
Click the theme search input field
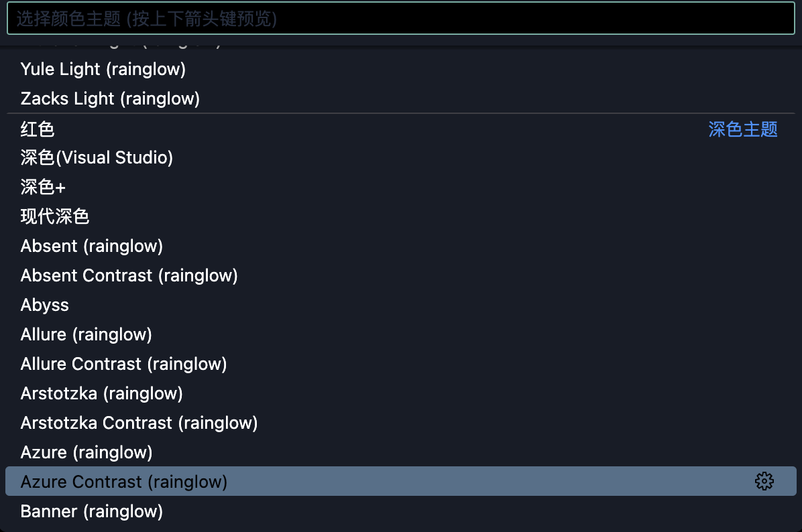pyautogui.click(x=401, y=18)
